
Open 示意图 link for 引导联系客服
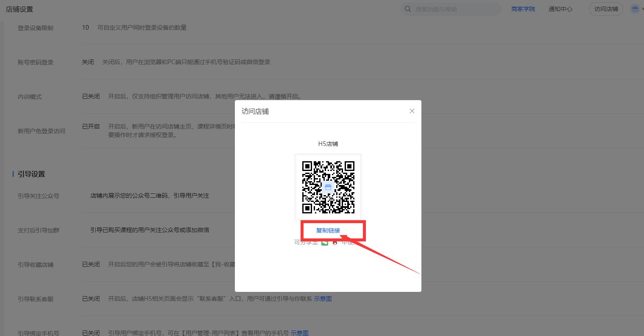323,299
